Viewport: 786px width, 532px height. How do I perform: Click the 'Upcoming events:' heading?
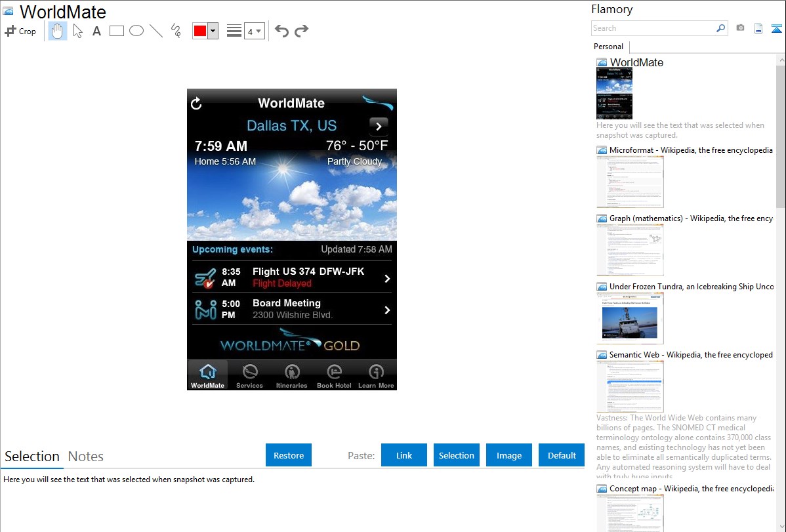click(233, 249)
